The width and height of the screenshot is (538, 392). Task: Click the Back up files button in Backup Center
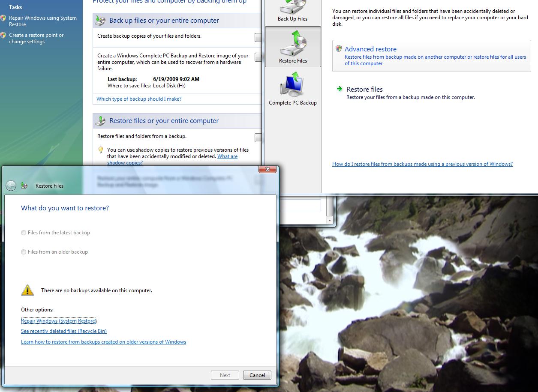point(258,38)
